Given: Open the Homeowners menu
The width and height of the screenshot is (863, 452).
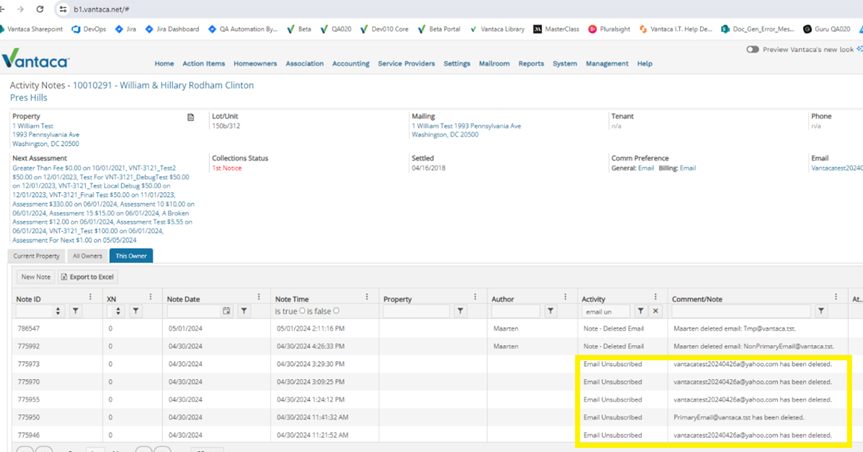Looking at the screenshot, I should click(x=255, y=64).
